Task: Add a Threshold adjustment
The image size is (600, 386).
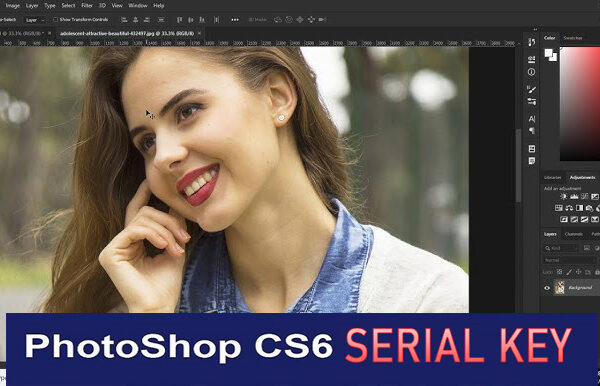Action: (584, 219)
